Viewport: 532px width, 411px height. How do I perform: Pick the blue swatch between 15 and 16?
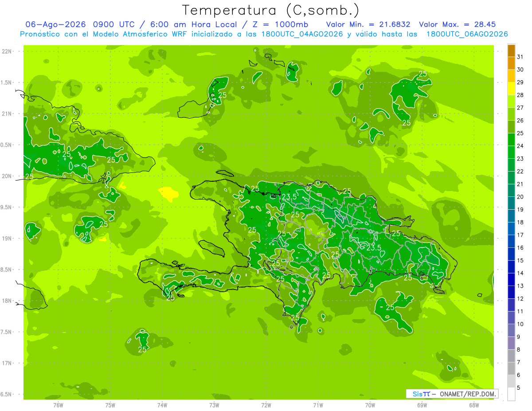[511, 254]
